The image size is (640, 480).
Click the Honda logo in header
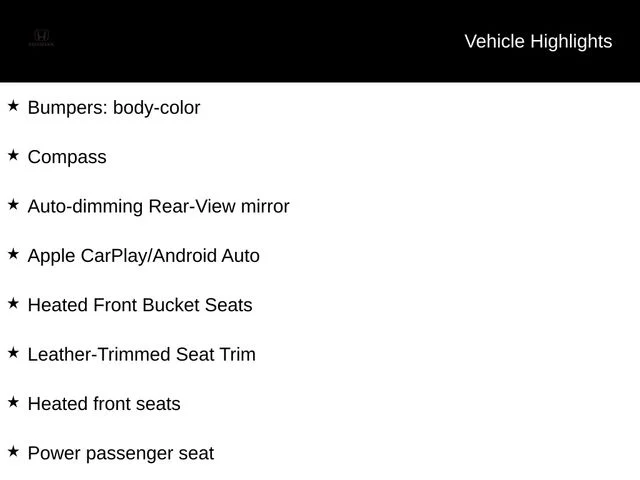click(x=41, y=38)
